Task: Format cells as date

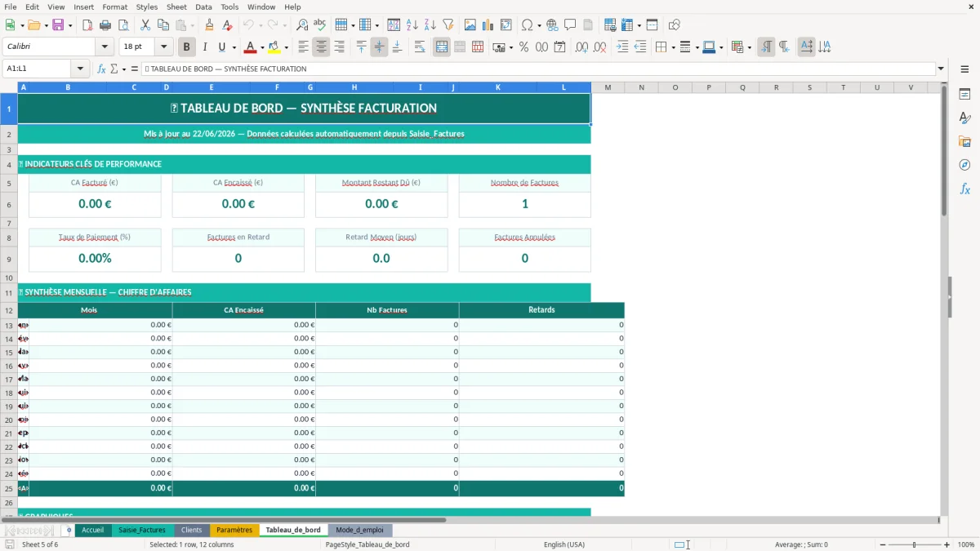Action: click(559, 47)
